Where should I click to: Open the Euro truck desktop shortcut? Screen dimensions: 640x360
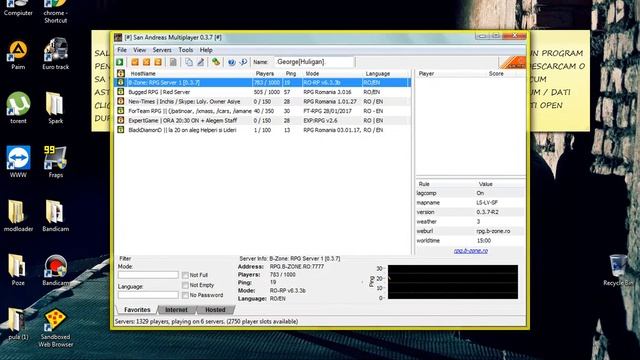[x=56, y=54]
